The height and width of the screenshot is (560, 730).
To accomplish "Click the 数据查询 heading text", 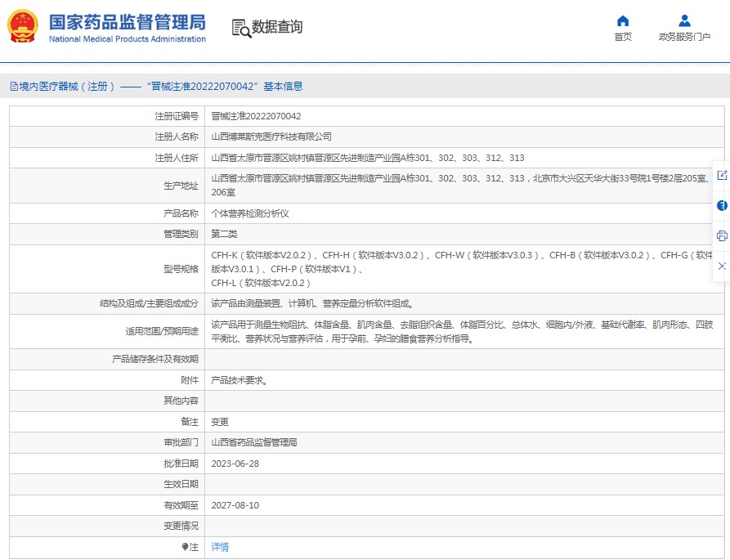I will click(277, 27).
